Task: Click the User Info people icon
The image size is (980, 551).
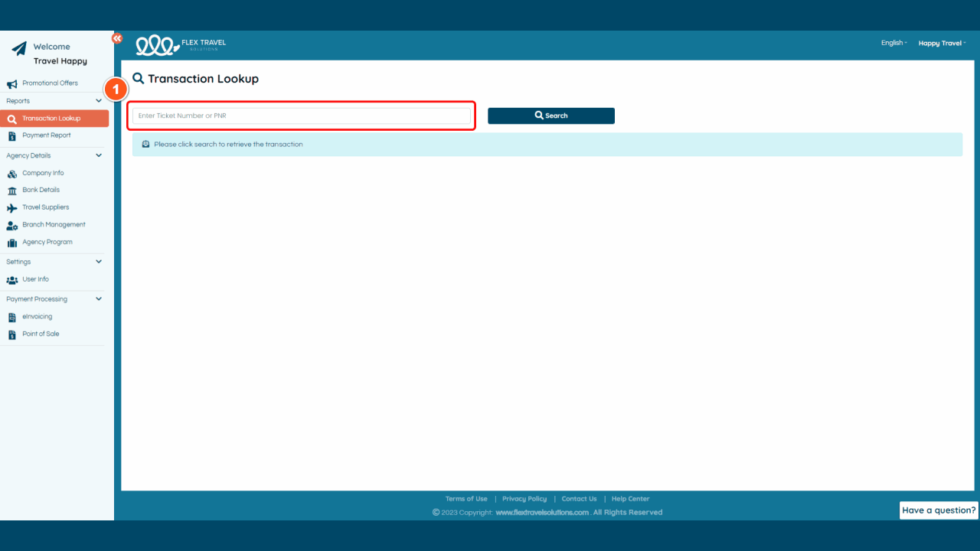Action: point(12,280)
